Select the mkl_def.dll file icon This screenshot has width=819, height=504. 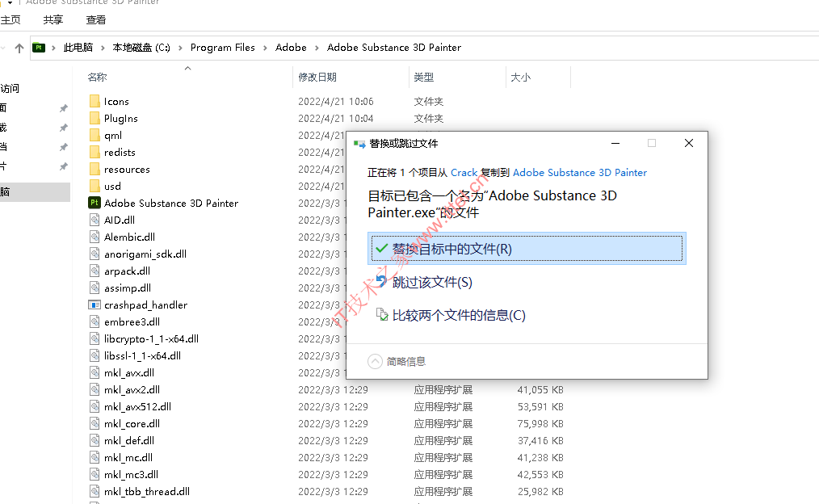94,441
